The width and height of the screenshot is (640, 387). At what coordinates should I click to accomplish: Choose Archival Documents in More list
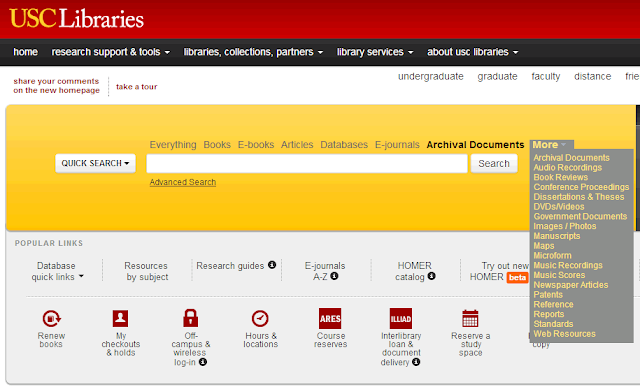571,158
